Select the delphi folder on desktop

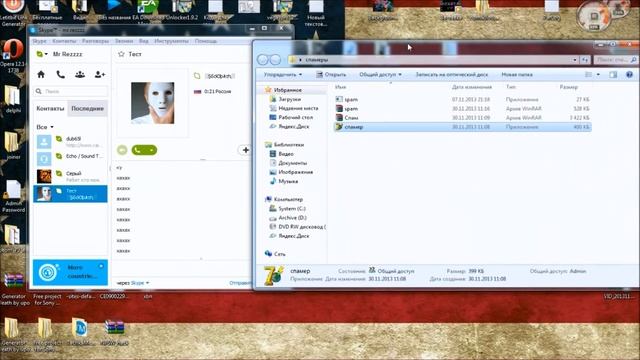13,99
